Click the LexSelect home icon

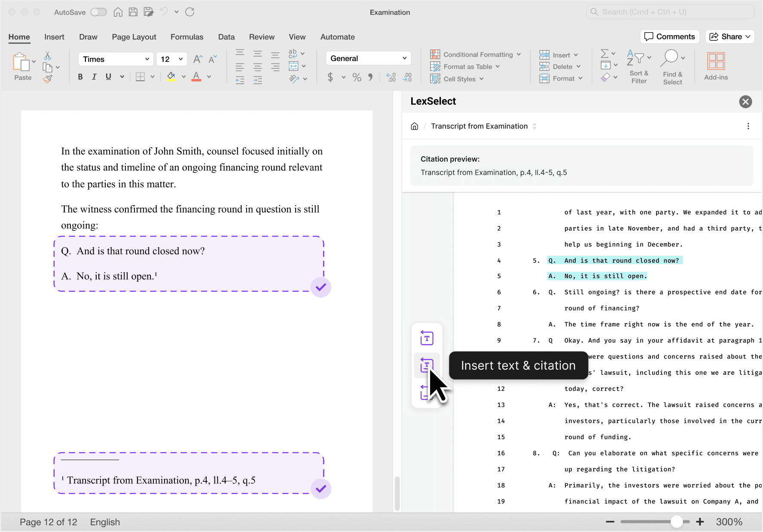pyautogui.click(x=415, y=126)
